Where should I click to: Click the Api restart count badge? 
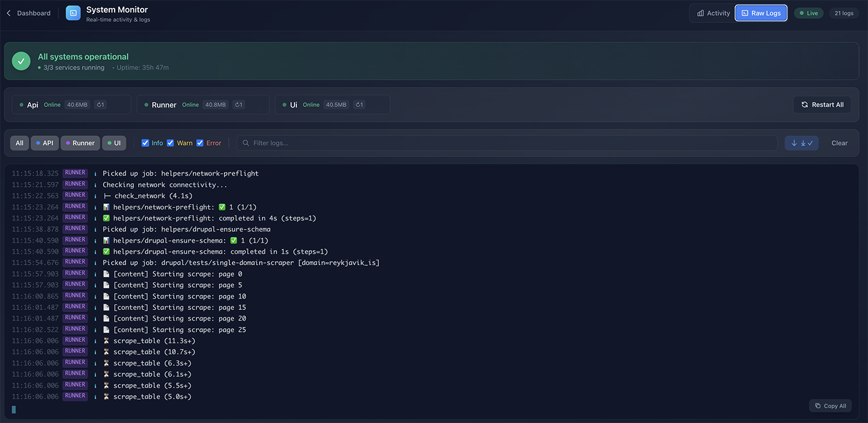100,105
